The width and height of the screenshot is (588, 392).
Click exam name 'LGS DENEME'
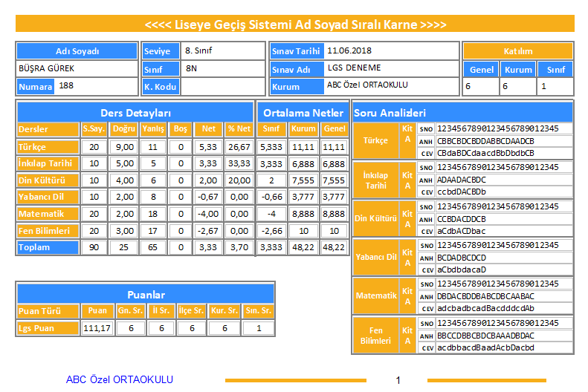(354, 68)
